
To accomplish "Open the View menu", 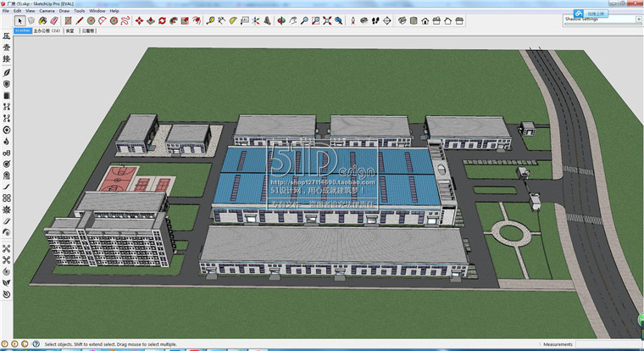I will point(30,11).
